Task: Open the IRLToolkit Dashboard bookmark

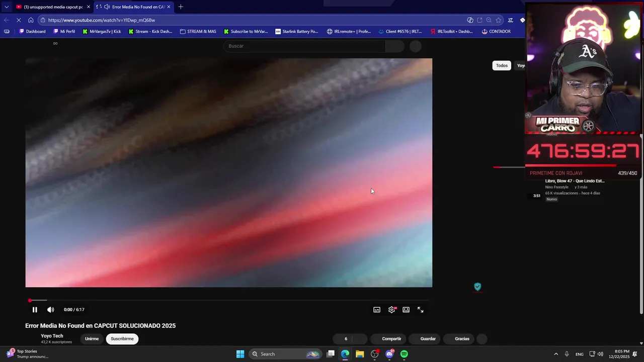Action: coord(451,31)
